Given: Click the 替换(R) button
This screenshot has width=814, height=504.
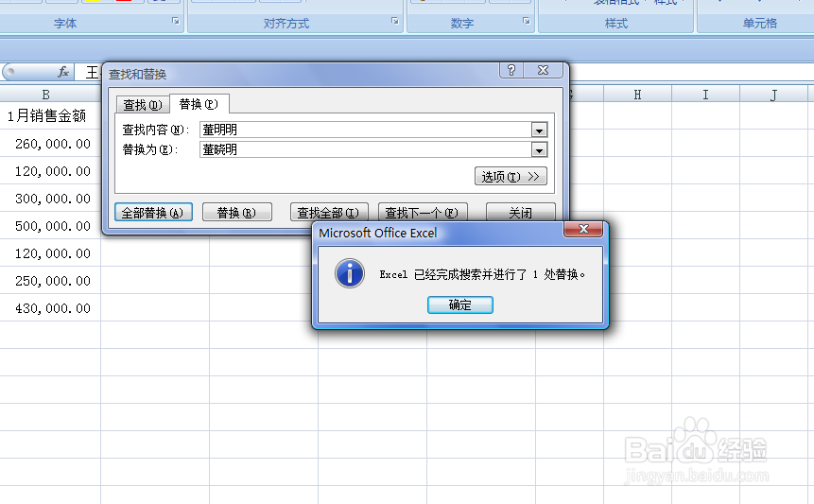Looking at the screenshot, I should (236, 213).
